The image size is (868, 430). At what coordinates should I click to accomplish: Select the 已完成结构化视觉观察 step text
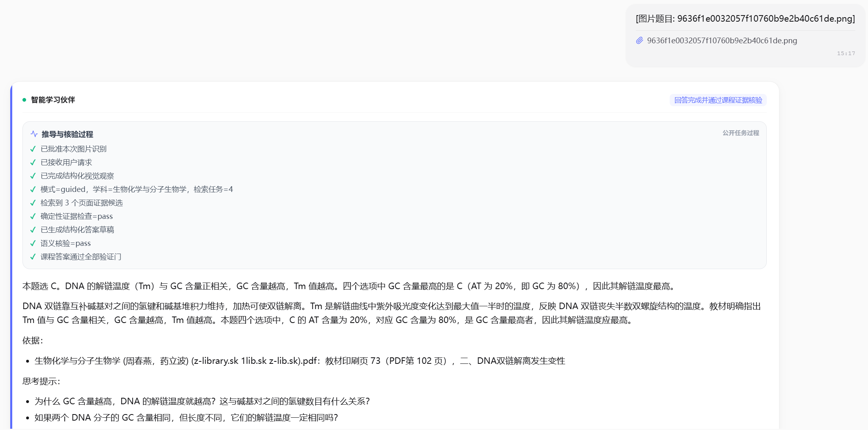[x=77, y=176]
